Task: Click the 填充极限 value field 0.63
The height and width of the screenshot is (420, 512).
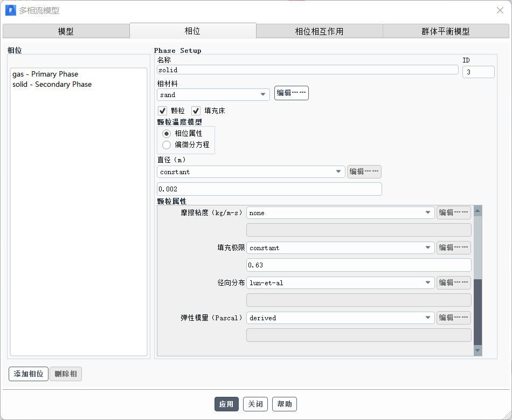Action: coord(358,265)
